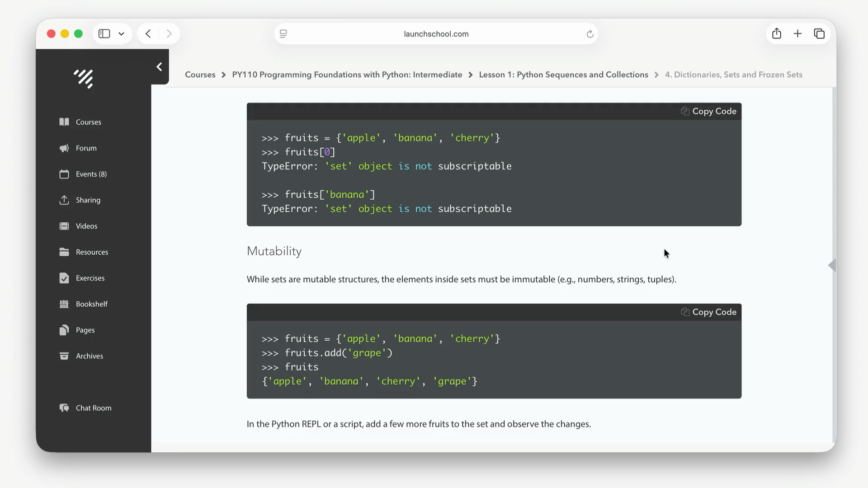This screenshot has height=488, width=868.
Task: Collapse the left sidebar with chevron
Action: (159, 67)
